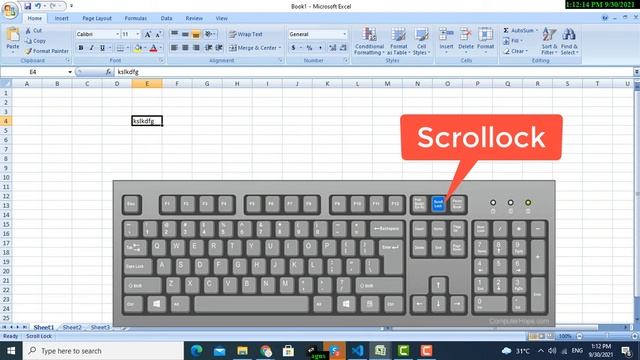Select column E header
The image size is (640, 360).
(147, 84)
